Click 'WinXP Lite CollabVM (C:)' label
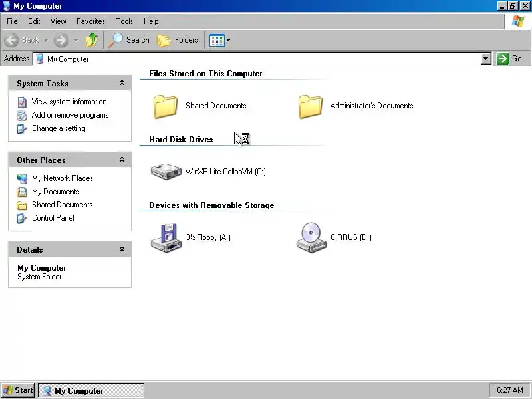This screenshot has width=532, height=399. click(x=225, y=172)
